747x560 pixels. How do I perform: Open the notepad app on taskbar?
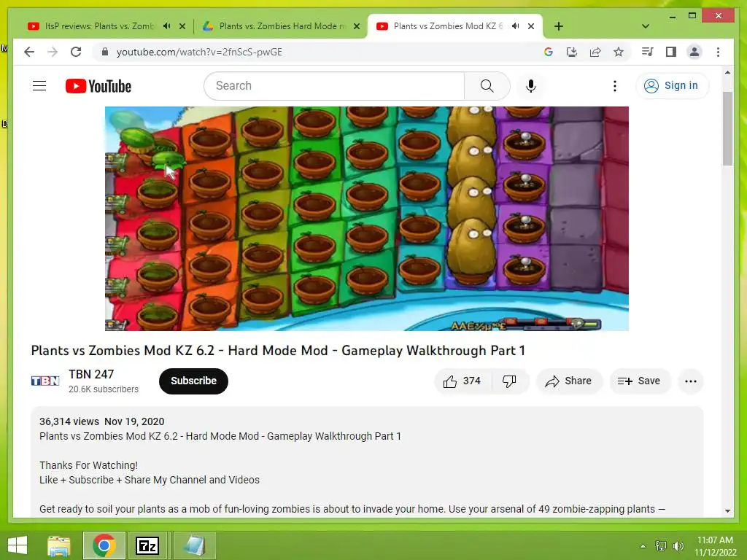194,545
